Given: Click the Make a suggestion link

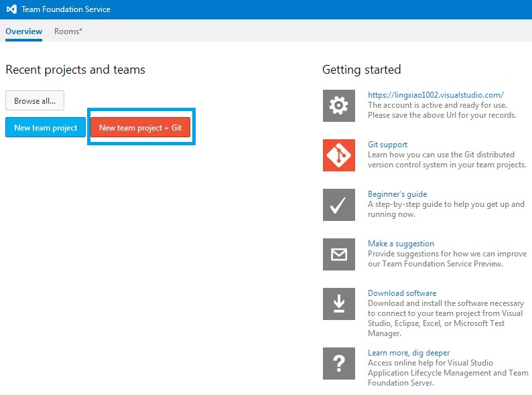Looking at the screenshot, I should [x=401, y=244].
